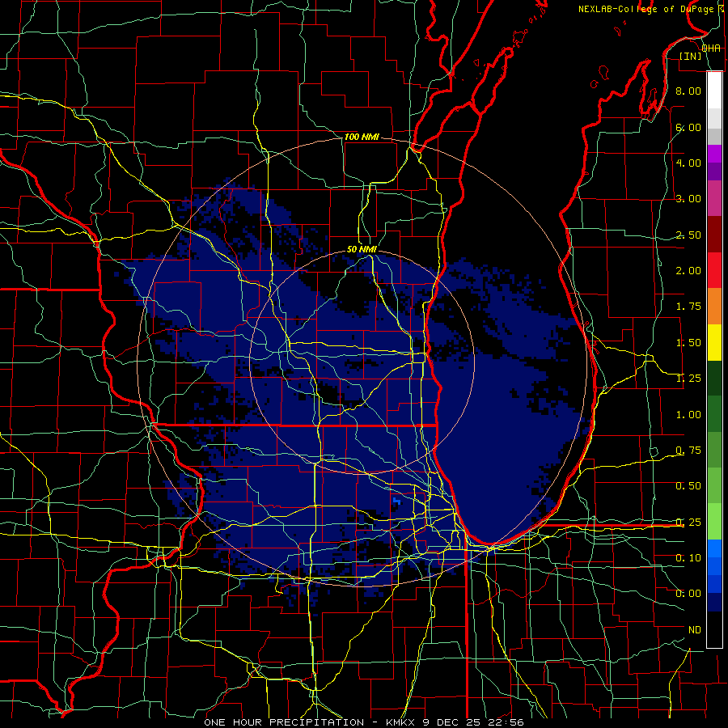Select the magenta legend swatch above 4.00
The height and width of the screenshot is (728, 728).
714,154
